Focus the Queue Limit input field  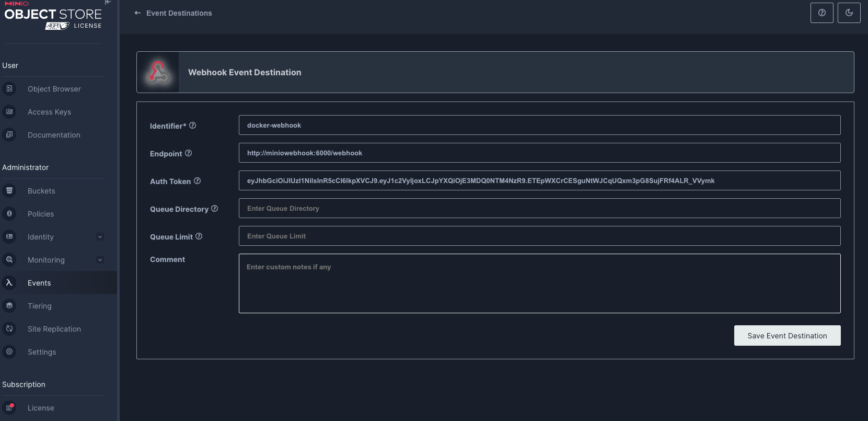pyautogui.click(x=539, y=236)
